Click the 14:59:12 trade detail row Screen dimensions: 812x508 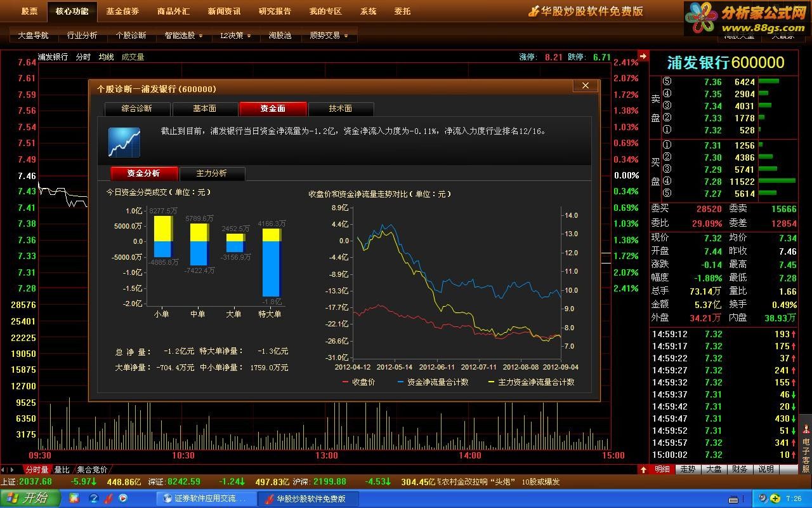[x=723, y=334]
